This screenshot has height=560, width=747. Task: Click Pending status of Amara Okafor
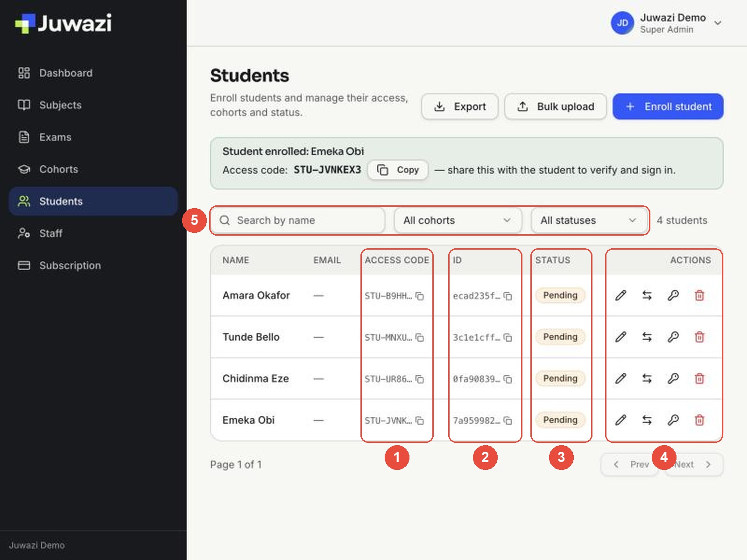click(560, 295)
